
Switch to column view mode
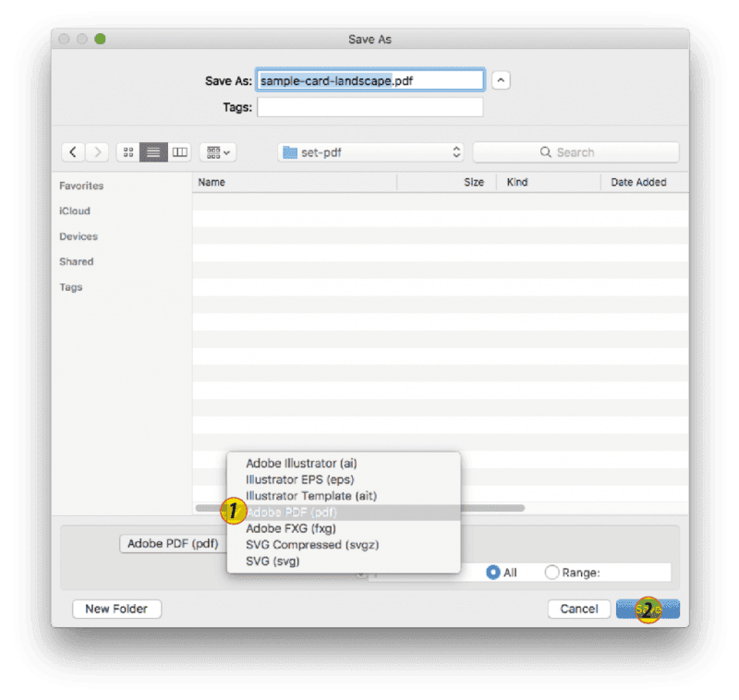(180, 152)
